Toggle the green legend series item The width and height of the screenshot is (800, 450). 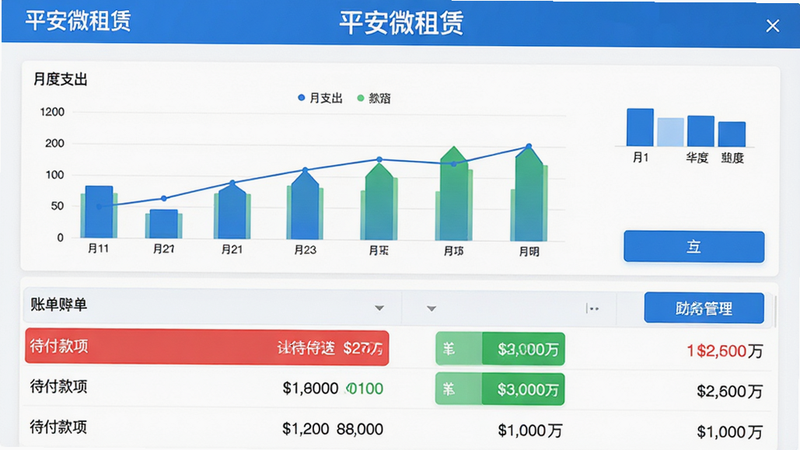point(374,98)
